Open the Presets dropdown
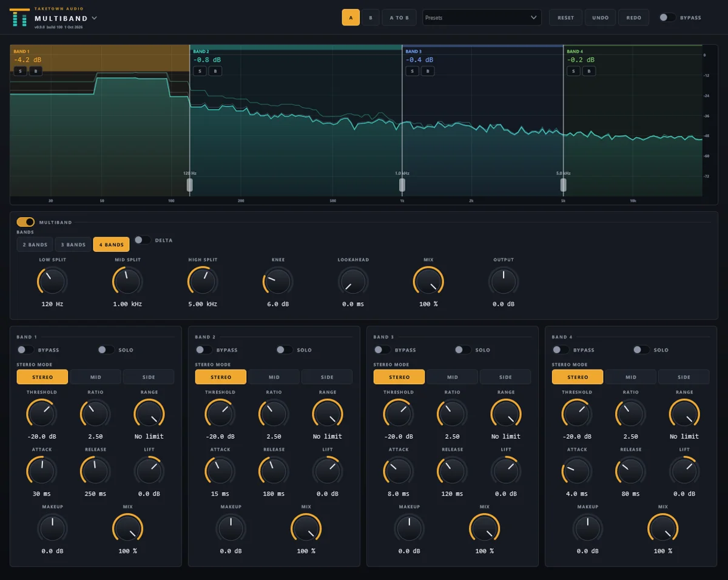Image resolution: width=728 pixels, height=580 pixels. tap(482, 18)
